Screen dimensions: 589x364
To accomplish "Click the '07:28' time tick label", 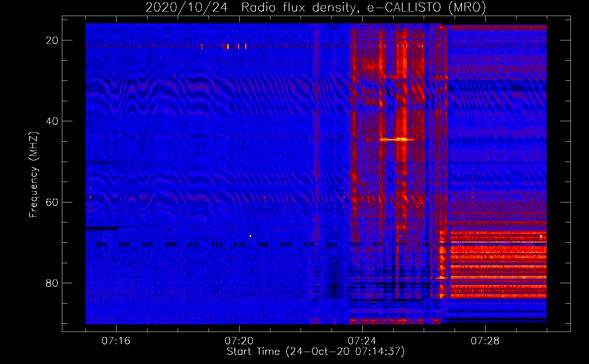I will (485, 341).
